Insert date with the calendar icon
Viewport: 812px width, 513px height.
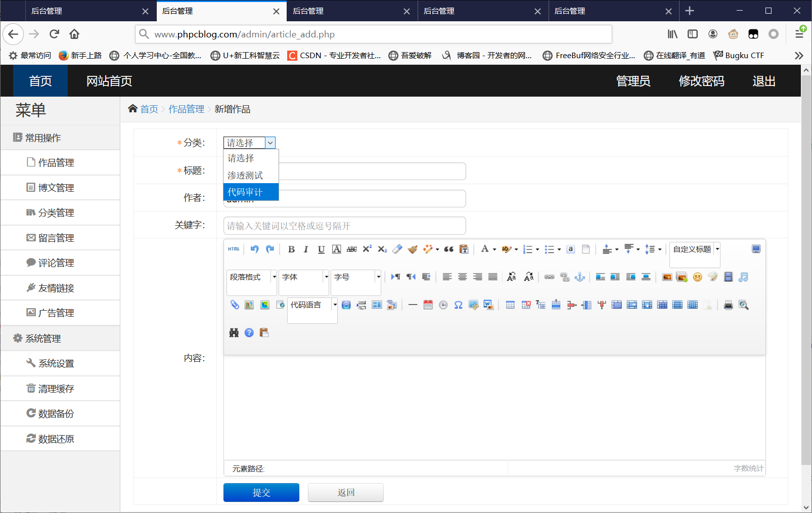tap(428, 305)
